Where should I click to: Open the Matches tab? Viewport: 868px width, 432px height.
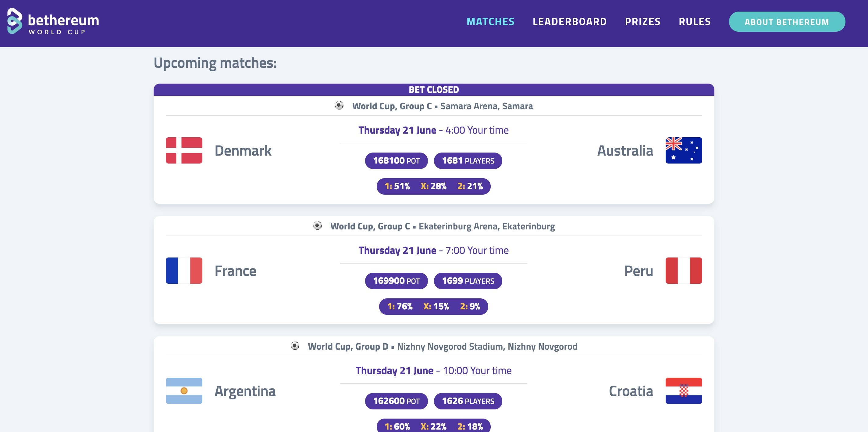[490, 22]
